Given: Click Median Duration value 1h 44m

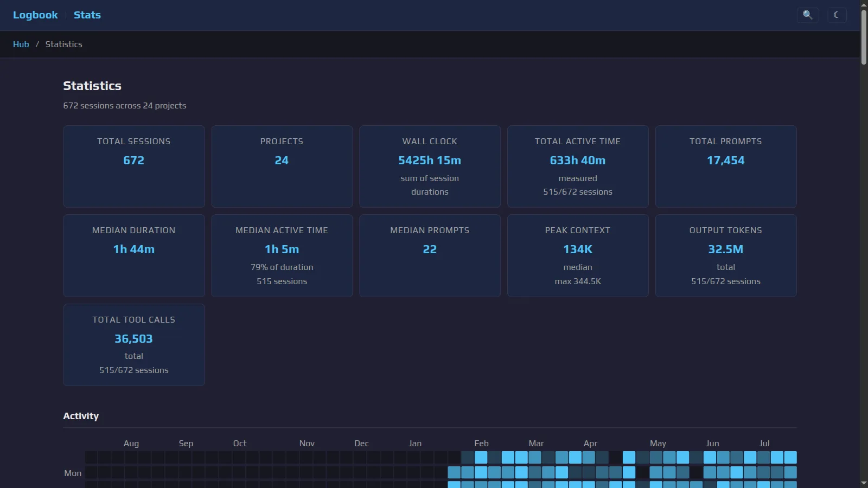Looking at the screenshot, I should [x=134, y=249].
